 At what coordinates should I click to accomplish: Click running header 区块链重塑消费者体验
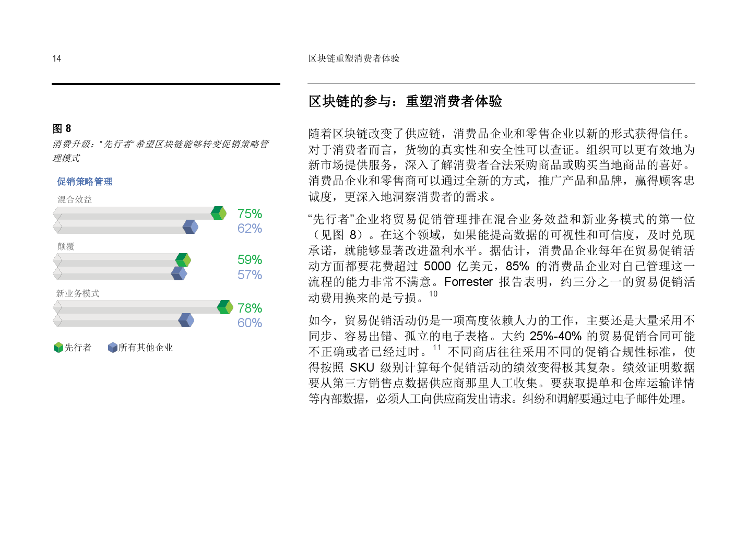click(354, 58)
